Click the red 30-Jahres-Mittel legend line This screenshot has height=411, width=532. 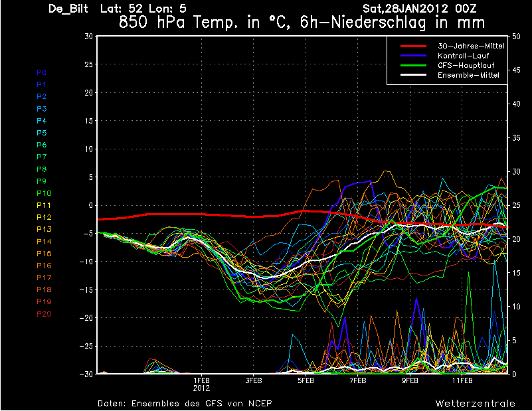pos(413,46)
